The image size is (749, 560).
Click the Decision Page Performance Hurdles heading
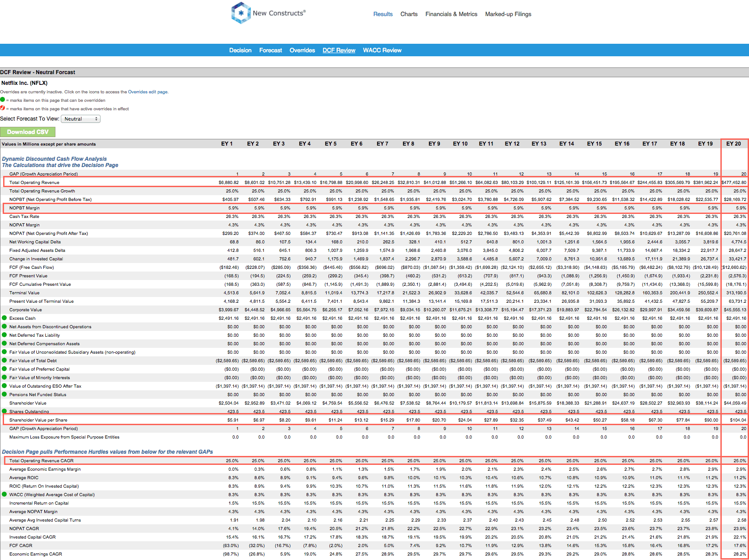coord(107,451)
